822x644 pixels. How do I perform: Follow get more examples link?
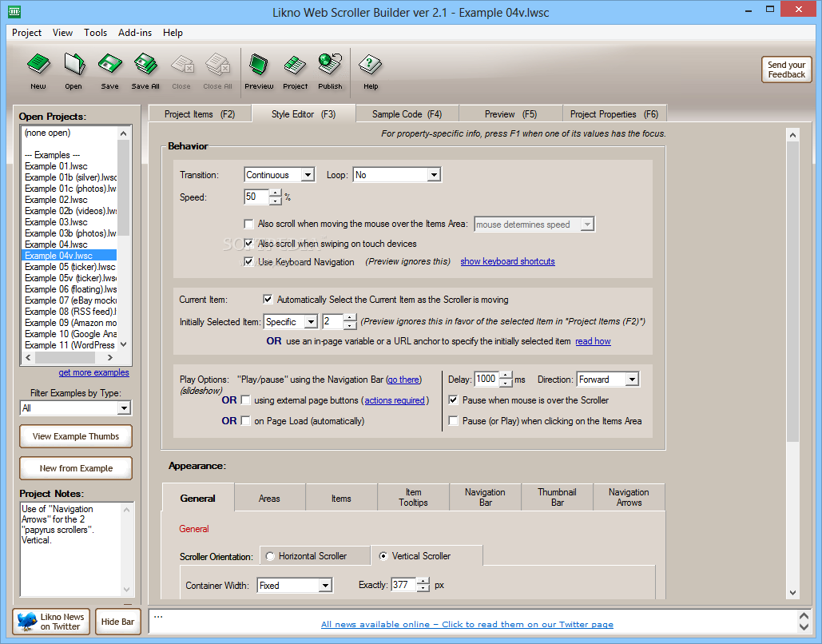(x=93, y=372)
